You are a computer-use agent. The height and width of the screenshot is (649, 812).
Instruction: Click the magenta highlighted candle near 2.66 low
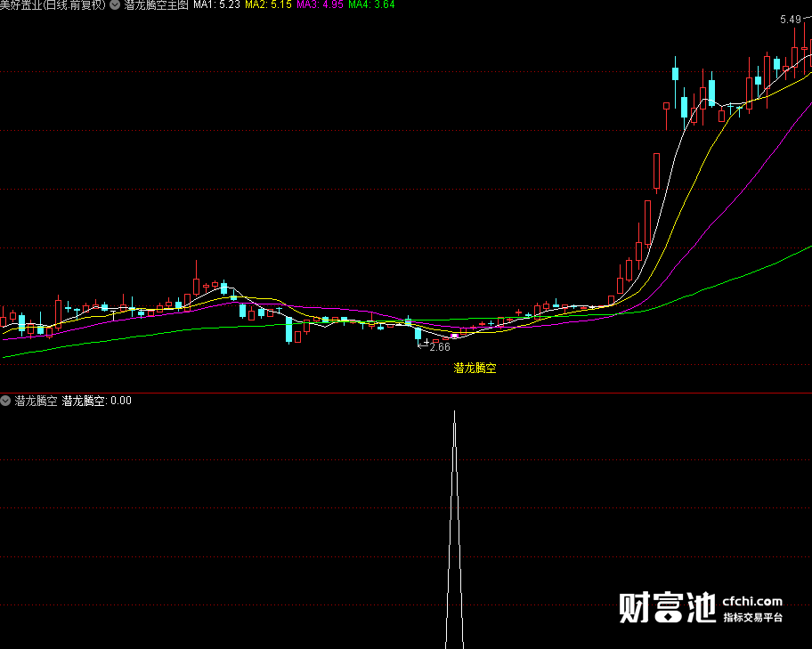[x=455, y=337]
